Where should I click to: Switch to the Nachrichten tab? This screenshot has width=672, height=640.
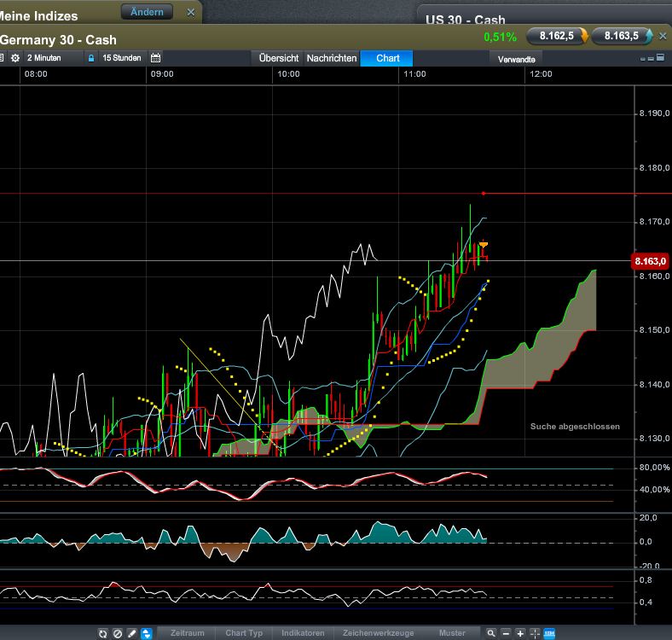[x=332, y=58]
